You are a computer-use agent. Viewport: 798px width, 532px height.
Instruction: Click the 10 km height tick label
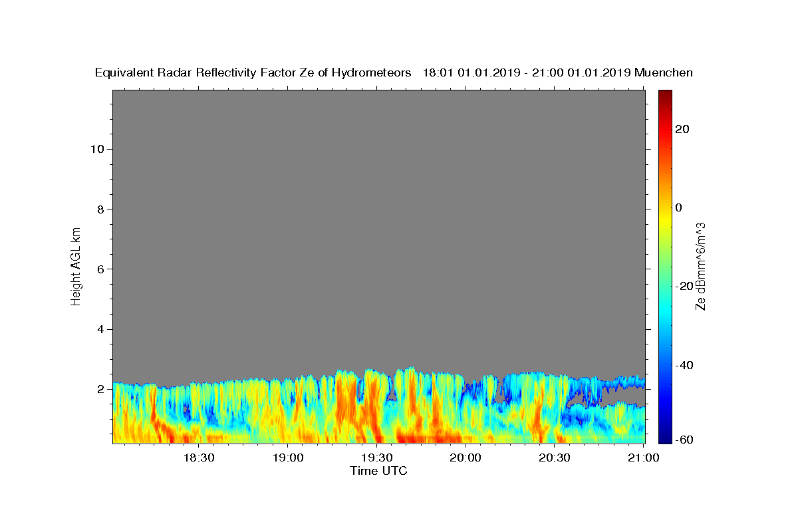coord(96,149)
